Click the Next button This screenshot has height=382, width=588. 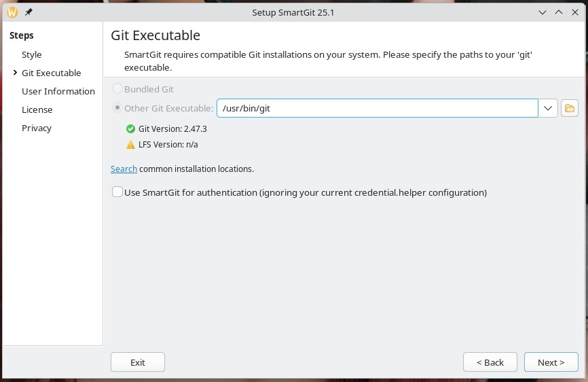[x=551, y=362]
